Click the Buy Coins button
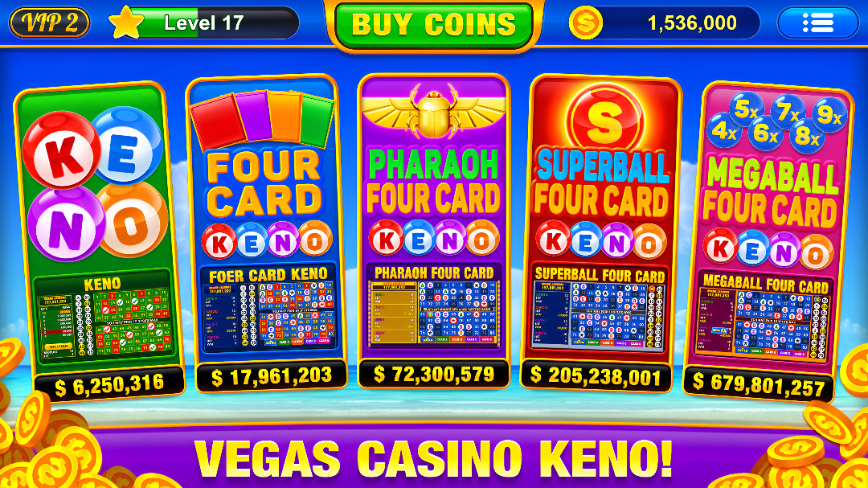This screenshot has height=488, width=868. (x=433, y=24)
